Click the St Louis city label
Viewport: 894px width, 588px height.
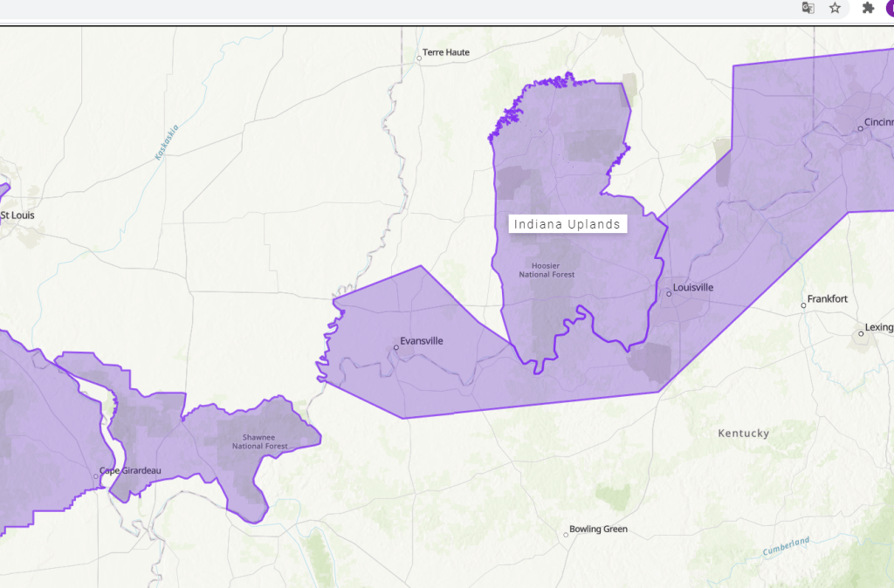click(x=18, y=215)
